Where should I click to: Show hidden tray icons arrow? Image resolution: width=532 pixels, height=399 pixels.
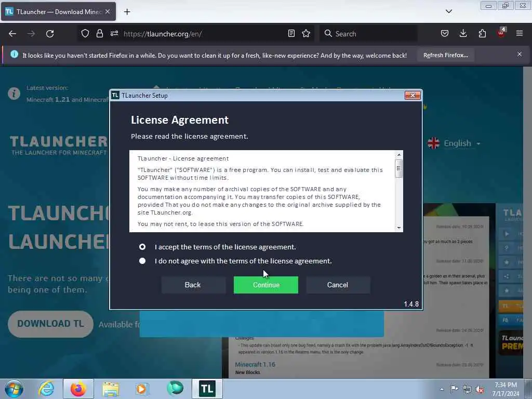click(442, 389)
